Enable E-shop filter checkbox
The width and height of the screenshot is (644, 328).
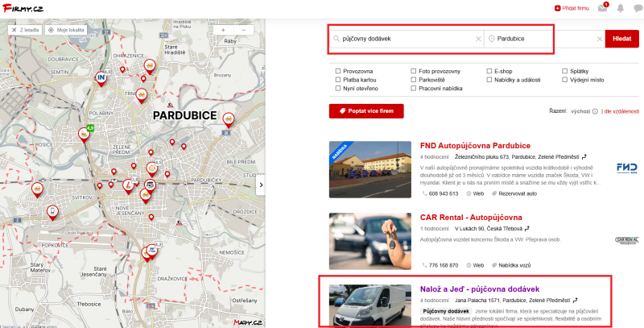pyautogui.click(x=489, y=71)
